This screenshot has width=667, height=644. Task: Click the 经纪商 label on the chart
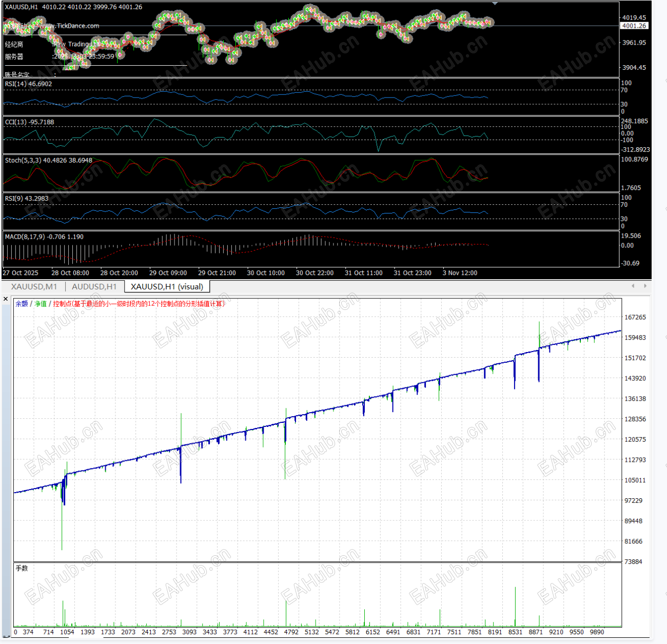tap(14, 45)
